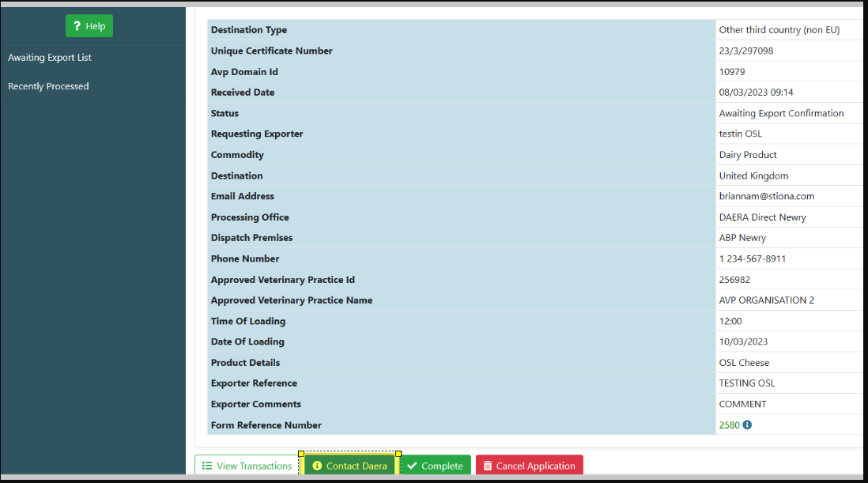Open form reference number 2580 link
The height and width of the screenshot is (483, 868).
729,425
